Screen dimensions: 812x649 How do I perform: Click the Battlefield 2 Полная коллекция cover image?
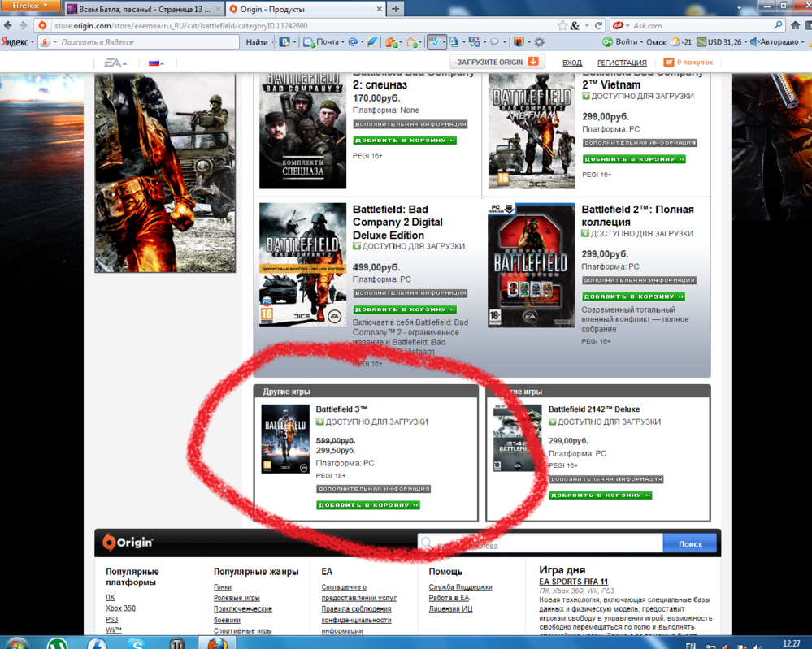pyautogui.click(x=531, y=265)
